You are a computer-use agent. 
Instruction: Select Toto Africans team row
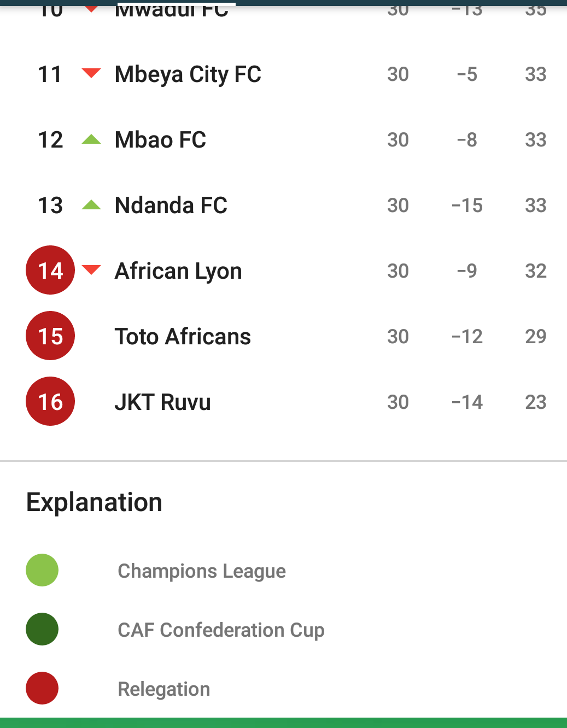pyautogui.click(x=183, y=337)
